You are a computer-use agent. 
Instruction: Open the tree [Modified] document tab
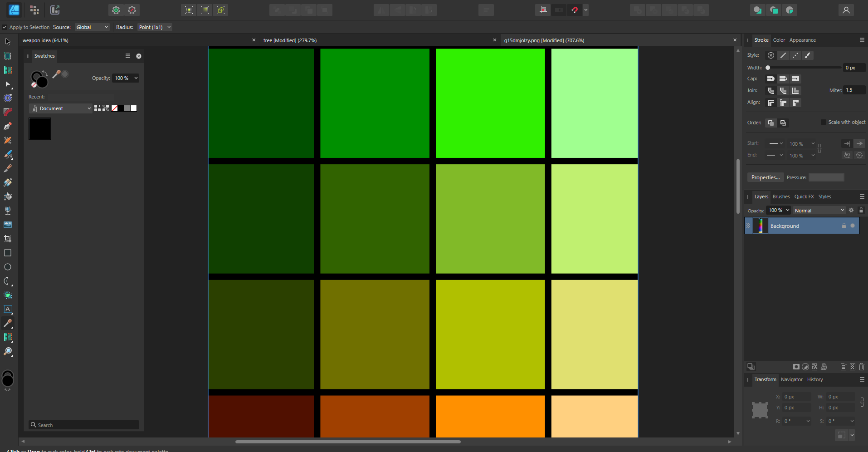point(290,40)
